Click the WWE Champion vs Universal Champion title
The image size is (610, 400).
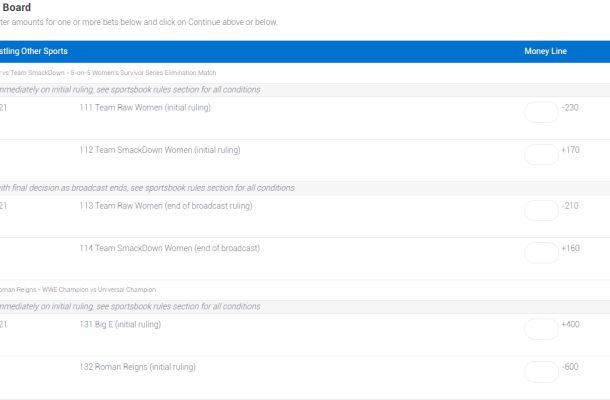[78, 290]
